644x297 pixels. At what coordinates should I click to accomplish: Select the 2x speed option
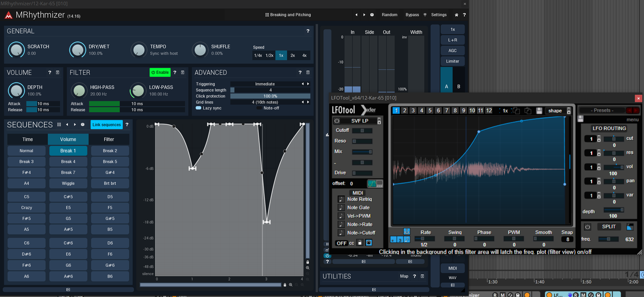point(293,55)
